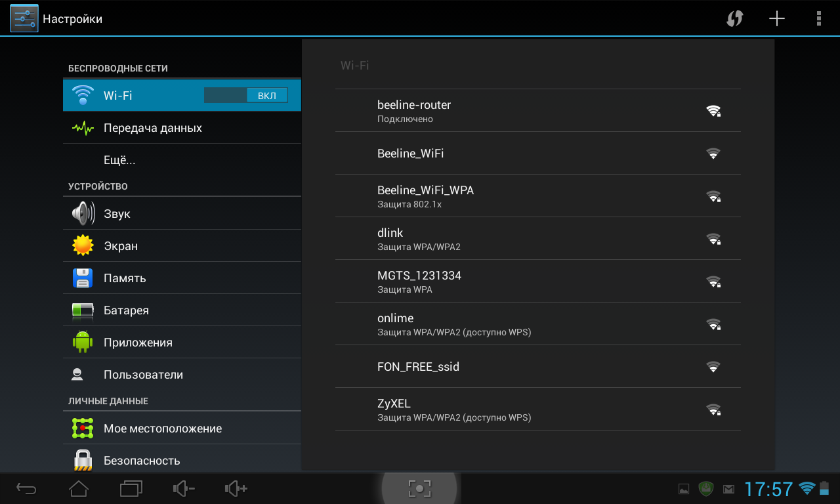Screen dimensions: 840x504
Task: Select the connected beeline-router network
Action: 537,111
